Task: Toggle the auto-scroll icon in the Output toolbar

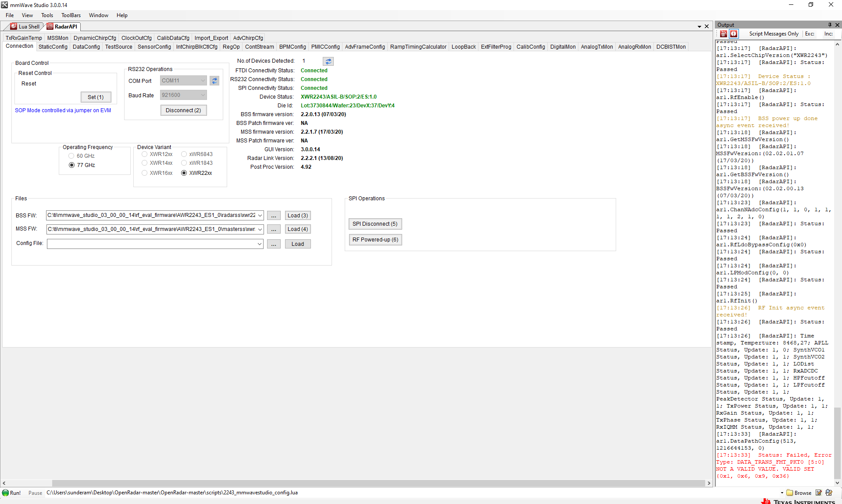Action: pos(734,34)
